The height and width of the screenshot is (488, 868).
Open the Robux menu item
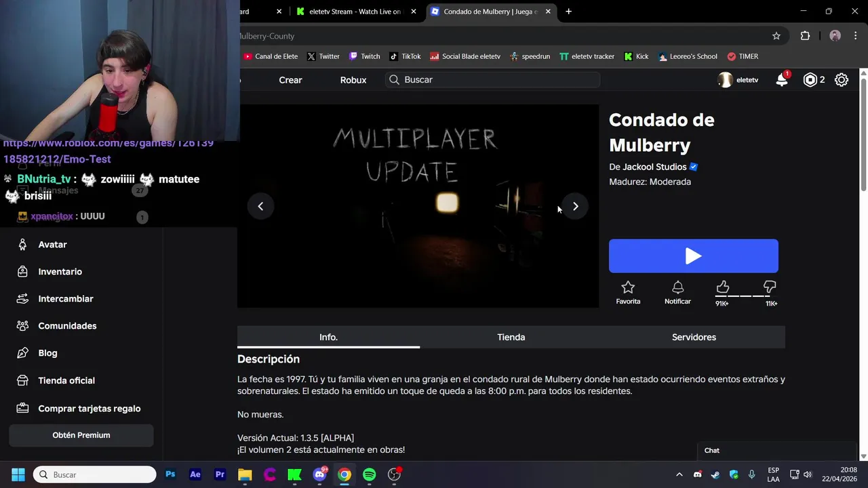353,80
